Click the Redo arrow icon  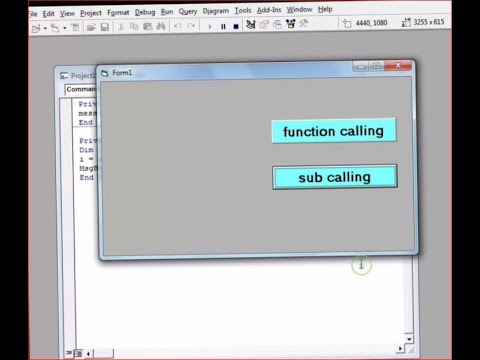pos(191,26)
